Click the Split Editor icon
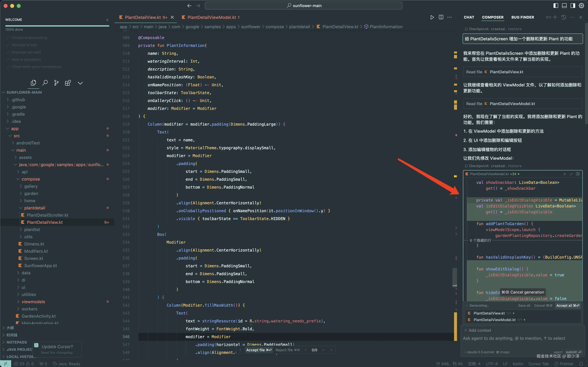Screen dimensions: 588x367 pyautogui.click(x=441, y=17)
